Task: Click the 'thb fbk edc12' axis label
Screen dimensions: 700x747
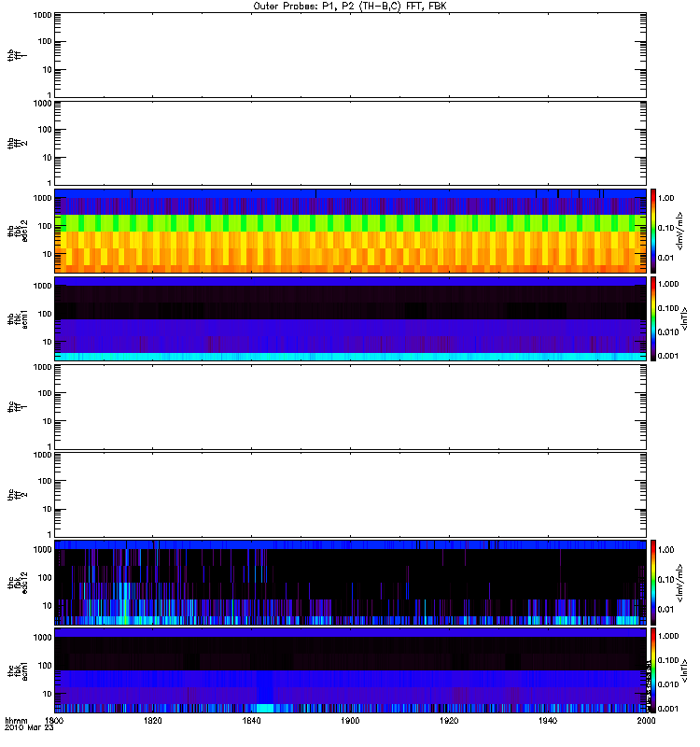Action: (x=17, y=231)
